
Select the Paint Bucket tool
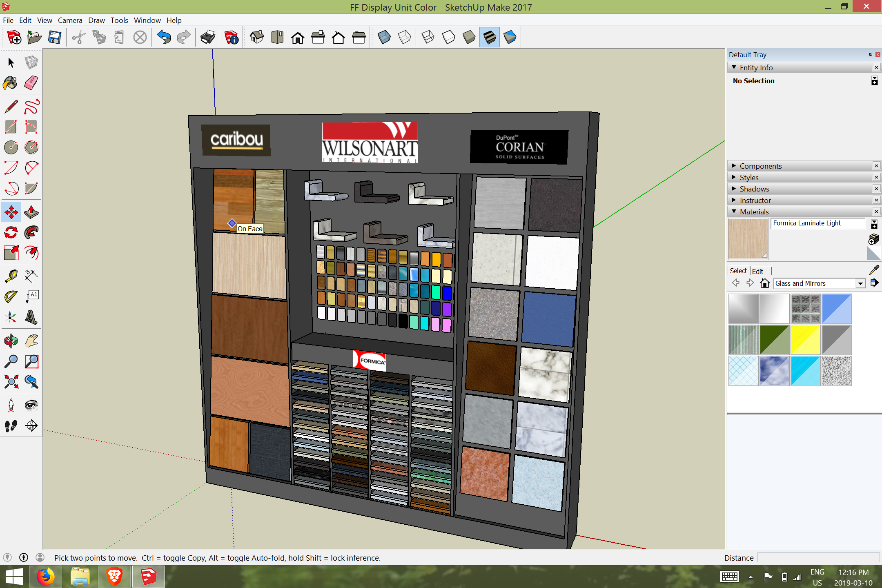pos(11,83)
